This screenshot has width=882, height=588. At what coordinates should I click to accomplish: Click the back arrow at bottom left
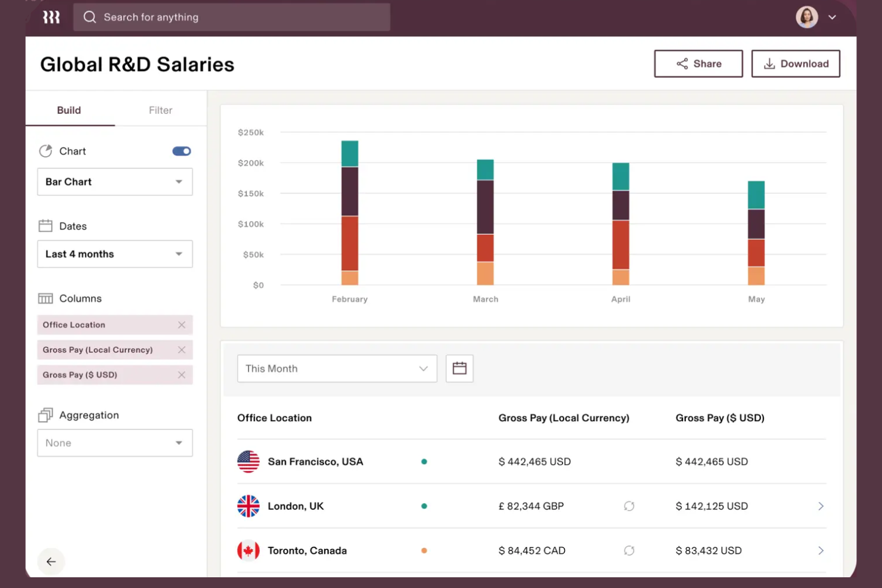click(51, 561)
